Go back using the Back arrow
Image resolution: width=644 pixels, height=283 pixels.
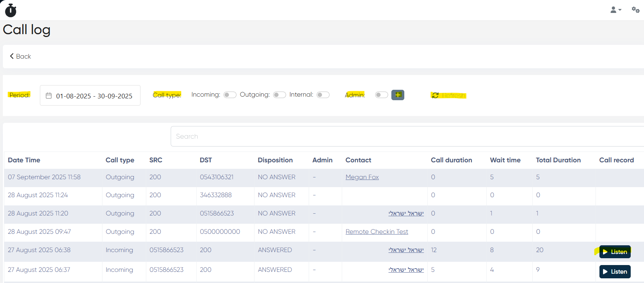click(x=20, y=56)
